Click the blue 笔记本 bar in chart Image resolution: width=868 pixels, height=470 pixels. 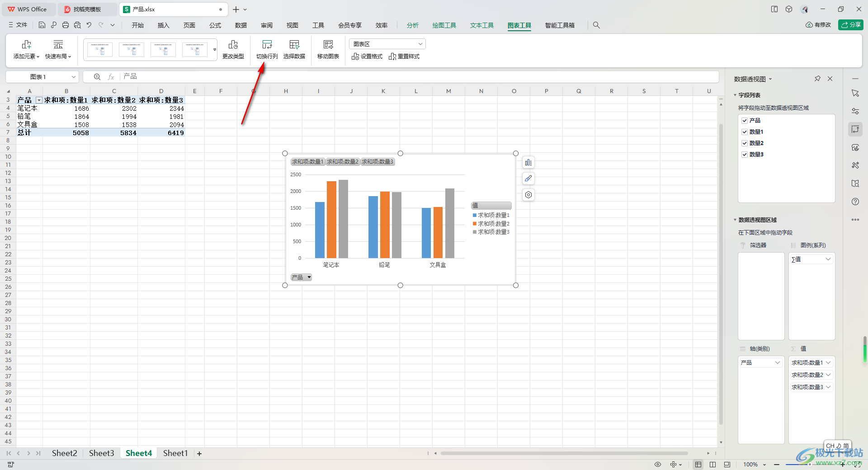[x=320, y=230]
